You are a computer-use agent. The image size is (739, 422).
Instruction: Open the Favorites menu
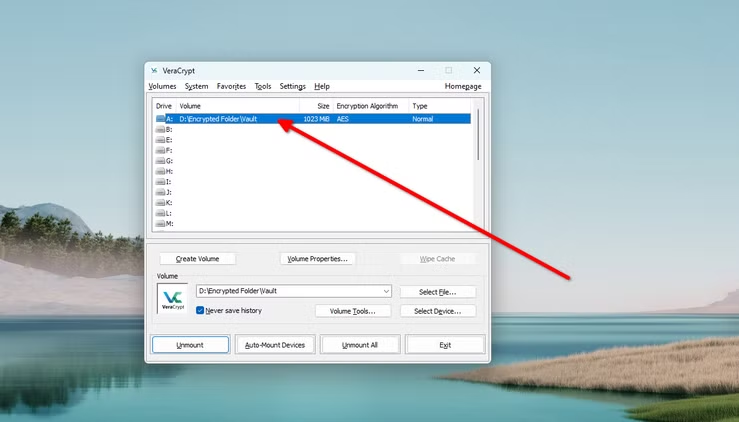pyautogui.click(x=231, y=87)
